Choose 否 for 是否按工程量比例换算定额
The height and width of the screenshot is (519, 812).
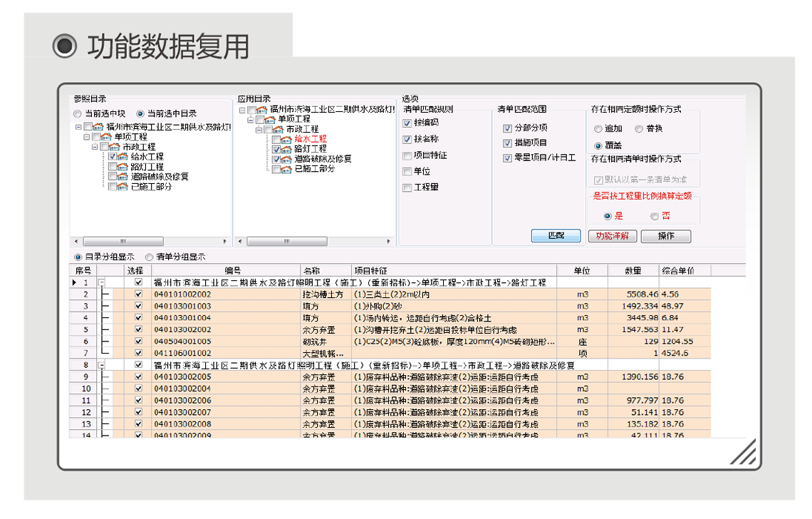(x=655, y=216)
